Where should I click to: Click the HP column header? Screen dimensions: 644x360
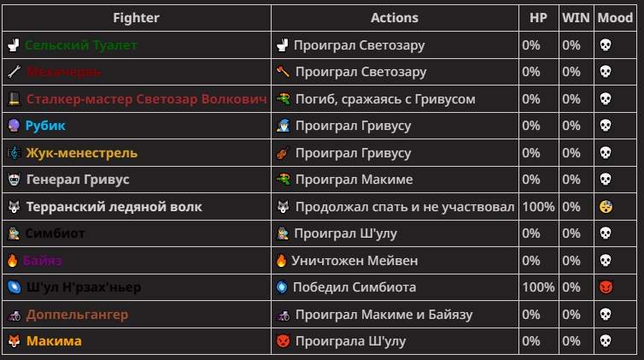(538, 18)
